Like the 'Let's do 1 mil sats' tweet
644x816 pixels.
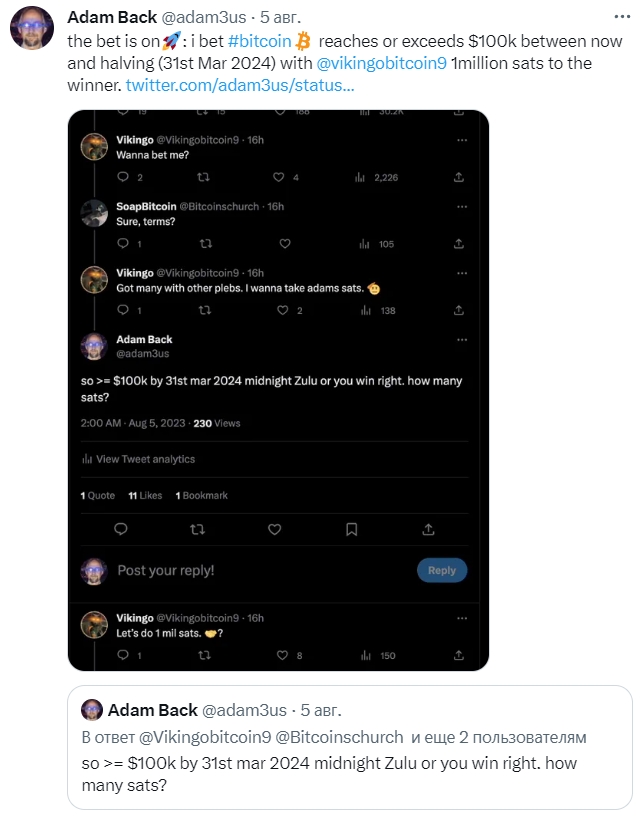282,655
